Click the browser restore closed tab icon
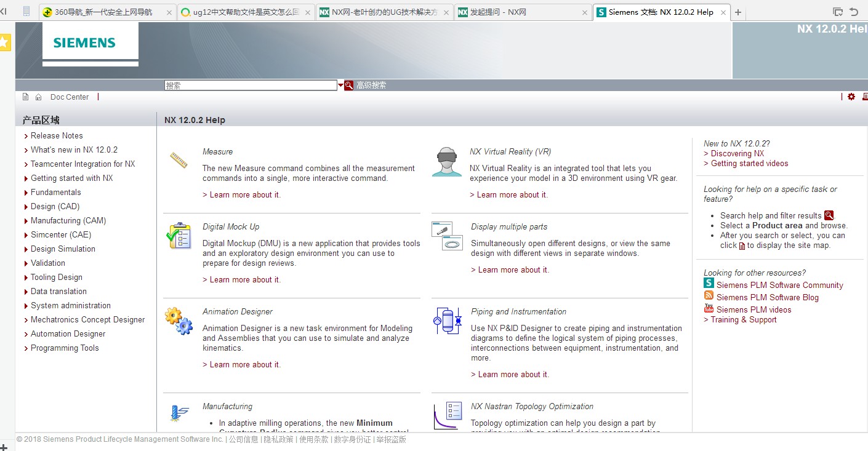The width and height of the screenshot is (868, 451). (x=854, y=12)
